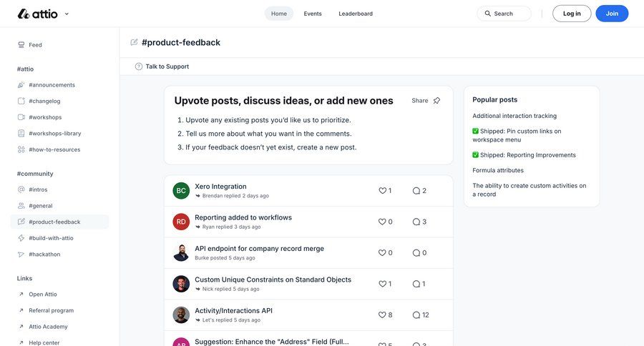Open Feed in the sidebar
Image resolution: width=644 pixels, height=346 pixels.
tap(35, 45)
